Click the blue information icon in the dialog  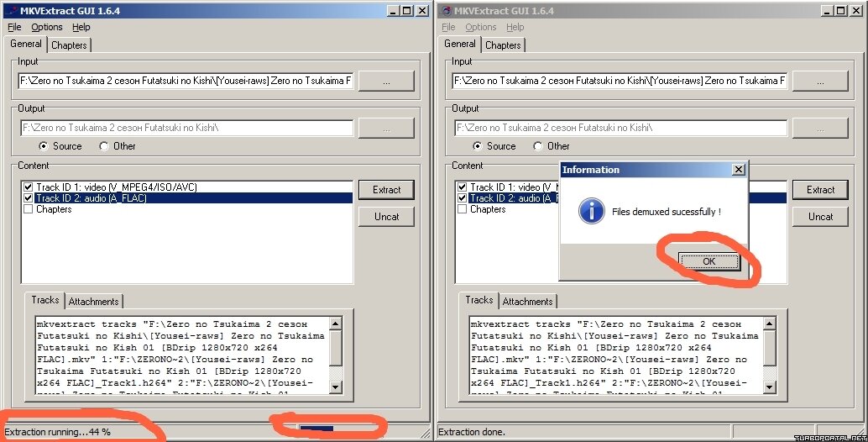(x=591, y=211)
